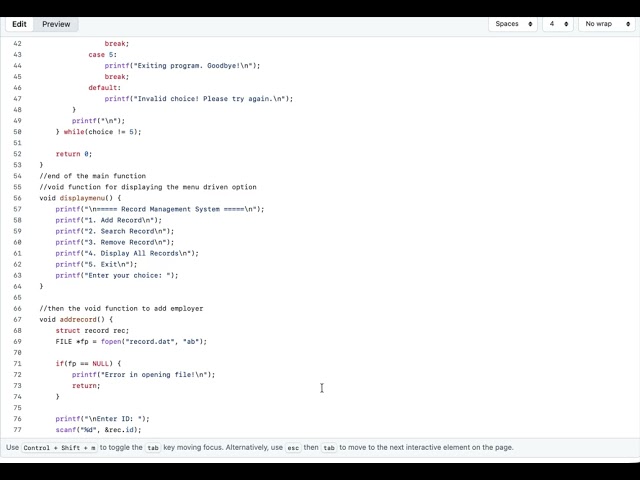640x480 pixels.
Task: Switch to the Preview tab
Action: 56,24
